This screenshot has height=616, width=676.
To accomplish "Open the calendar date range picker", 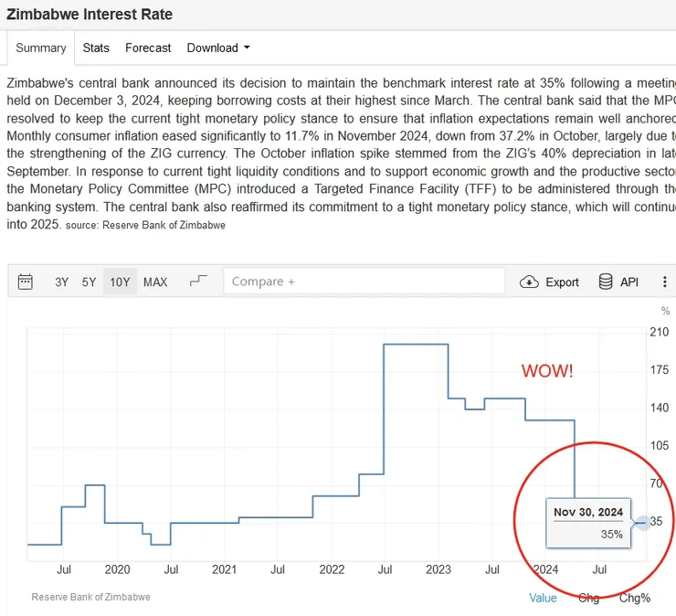I will coord(26,281).
